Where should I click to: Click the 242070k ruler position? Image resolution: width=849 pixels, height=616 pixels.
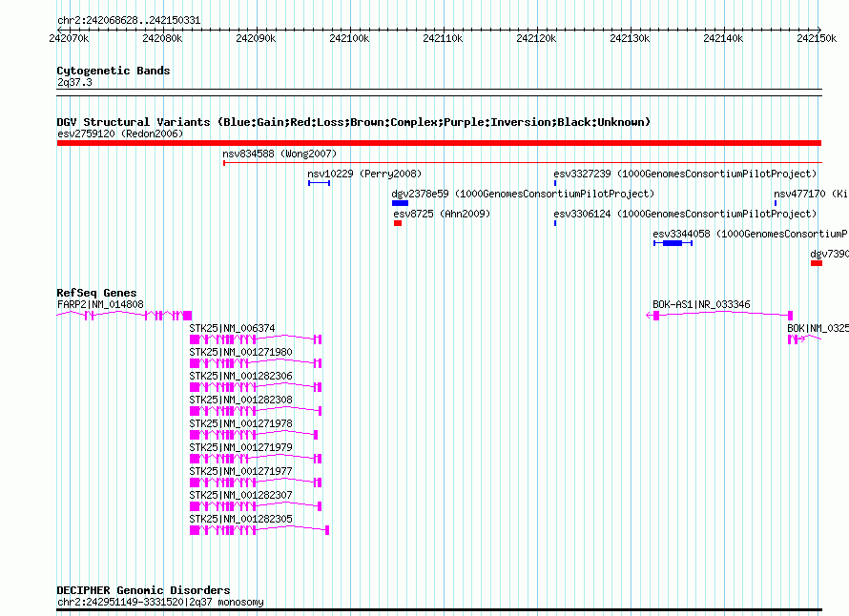click(70, 38)
